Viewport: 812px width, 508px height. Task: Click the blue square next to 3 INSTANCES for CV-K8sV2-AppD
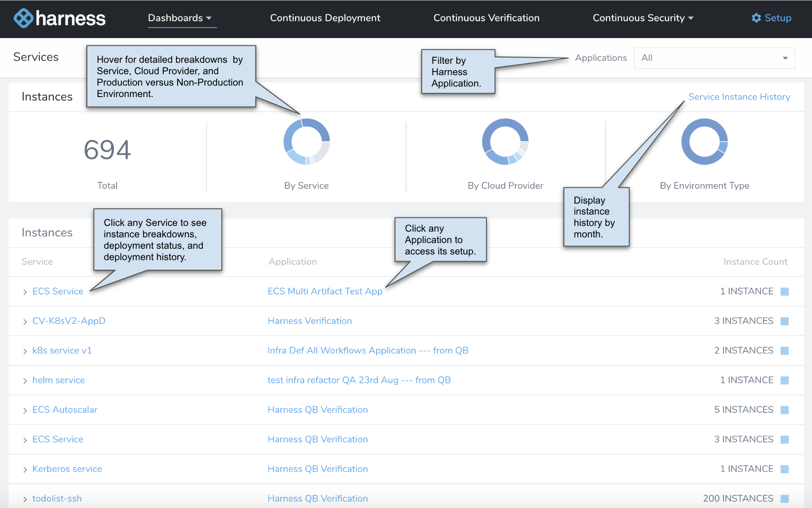click(785, 321)
